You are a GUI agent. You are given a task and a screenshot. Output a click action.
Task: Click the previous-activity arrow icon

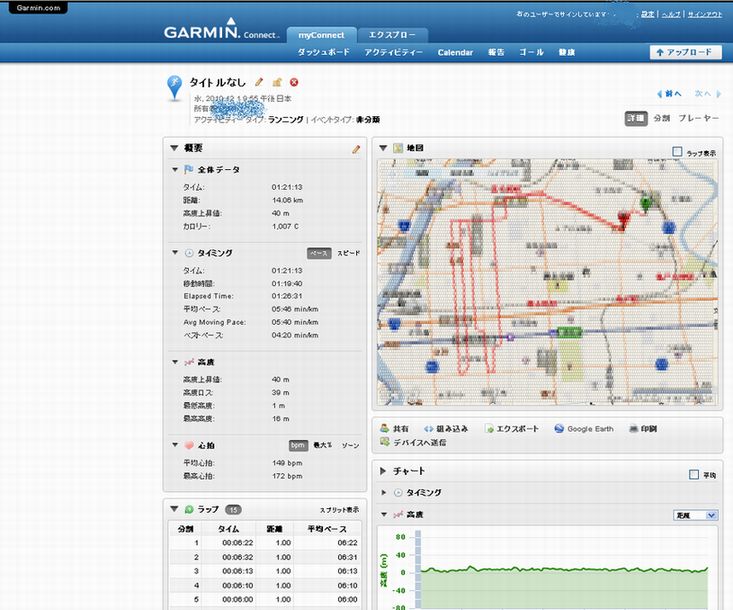click(x=660, y=94)
